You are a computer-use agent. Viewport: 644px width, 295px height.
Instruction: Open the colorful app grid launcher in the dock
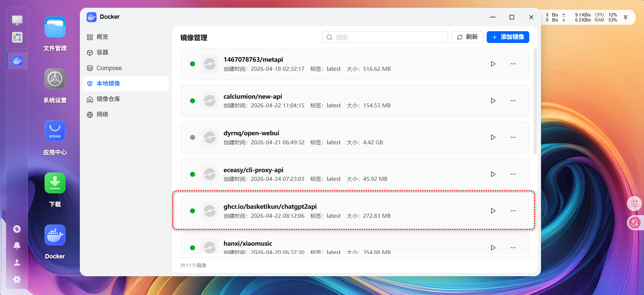pos(17,37)
